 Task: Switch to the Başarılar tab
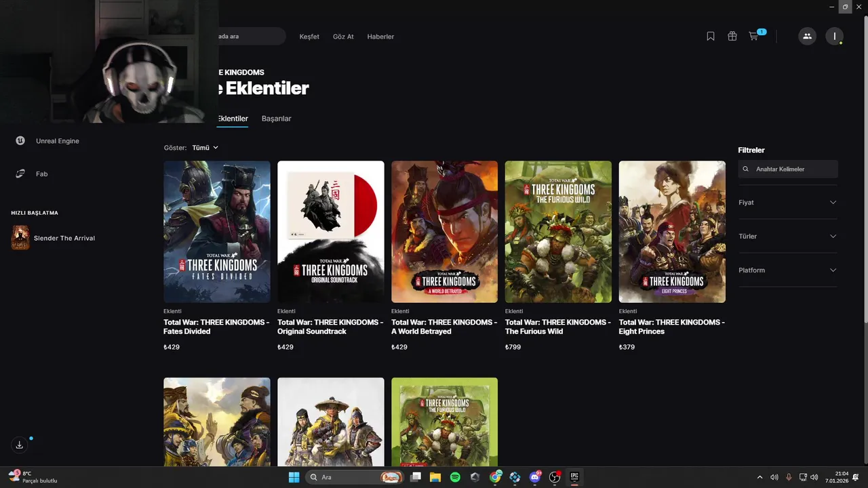tap(277, 119)
